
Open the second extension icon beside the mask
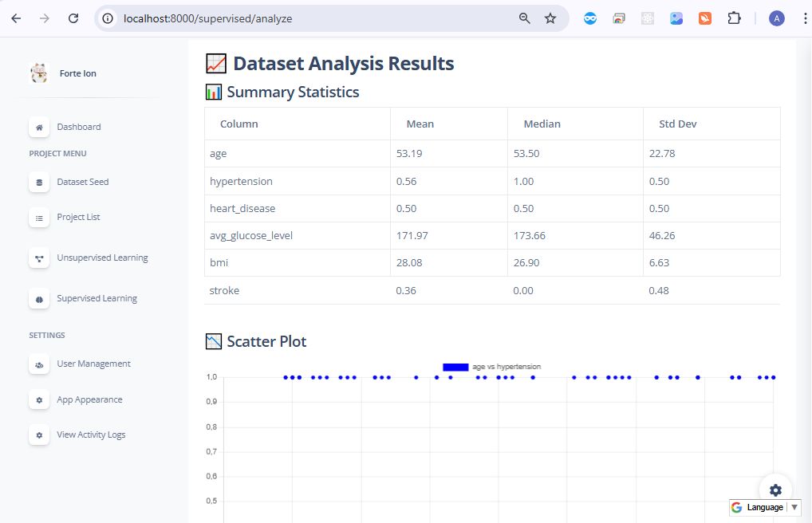619,18
